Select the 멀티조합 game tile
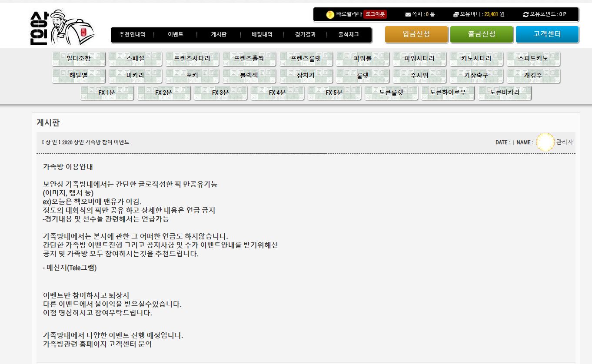Viewport: 592px width, 364px height. pyautogui.click(x=79, y=58)
